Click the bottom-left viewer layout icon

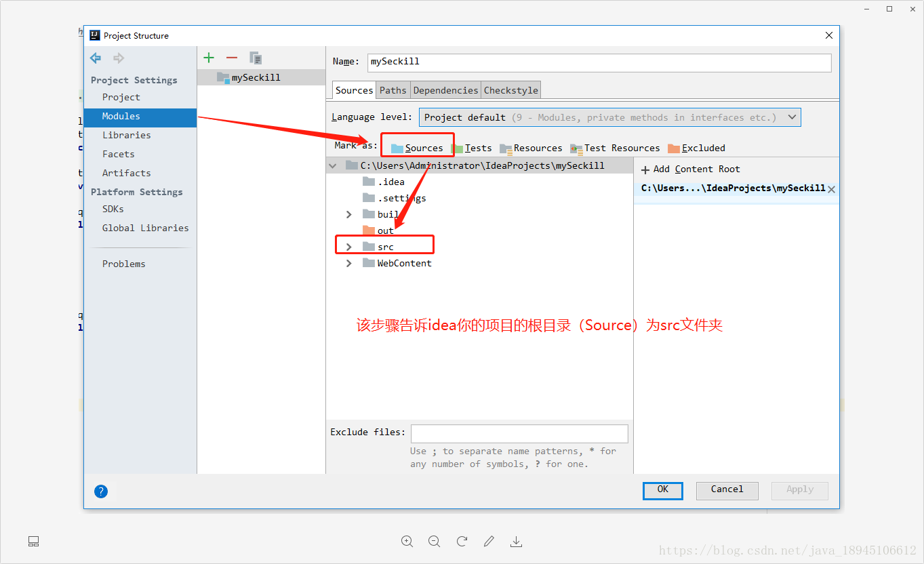click(x=33, y=541)
